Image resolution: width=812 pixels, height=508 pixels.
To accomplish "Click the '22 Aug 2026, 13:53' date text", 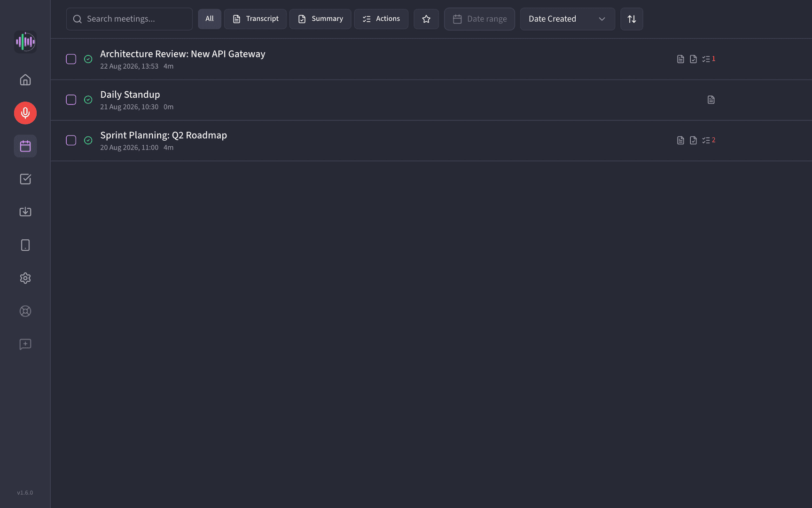I will [x=129, y=66].
